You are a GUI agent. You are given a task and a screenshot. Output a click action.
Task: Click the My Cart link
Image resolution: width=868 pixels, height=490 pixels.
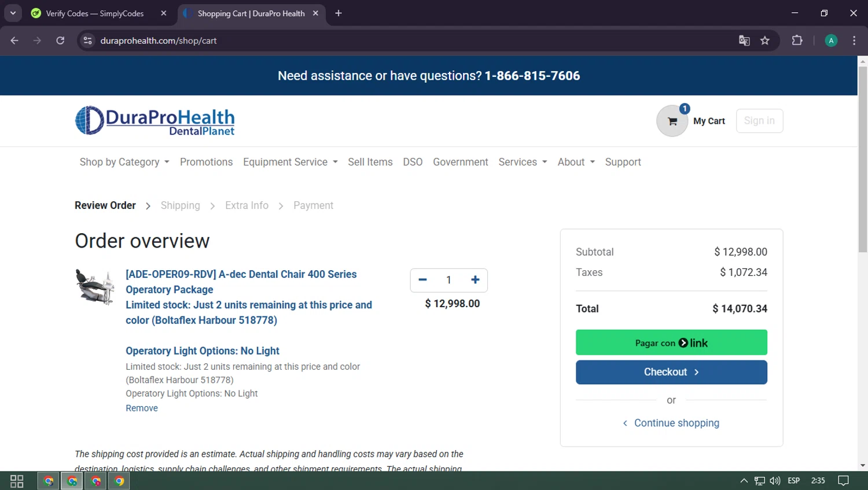[x=709, y=121]
